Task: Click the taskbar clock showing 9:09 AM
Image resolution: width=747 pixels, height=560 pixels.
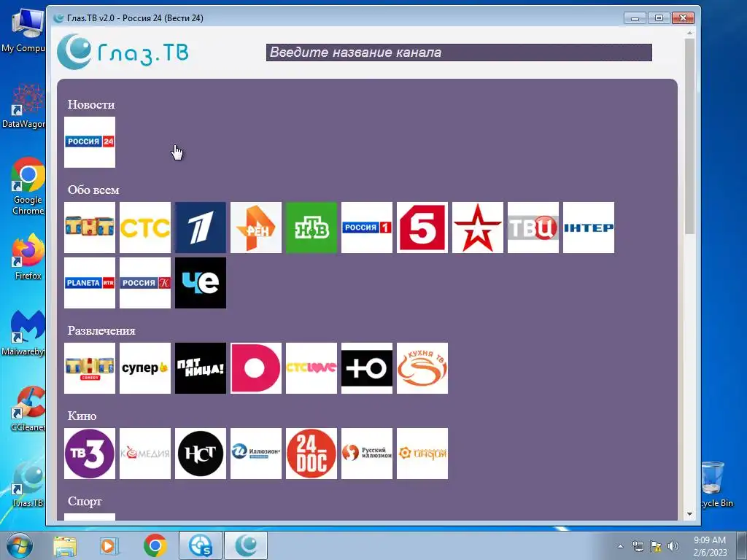Action: [x=710, y=546]
